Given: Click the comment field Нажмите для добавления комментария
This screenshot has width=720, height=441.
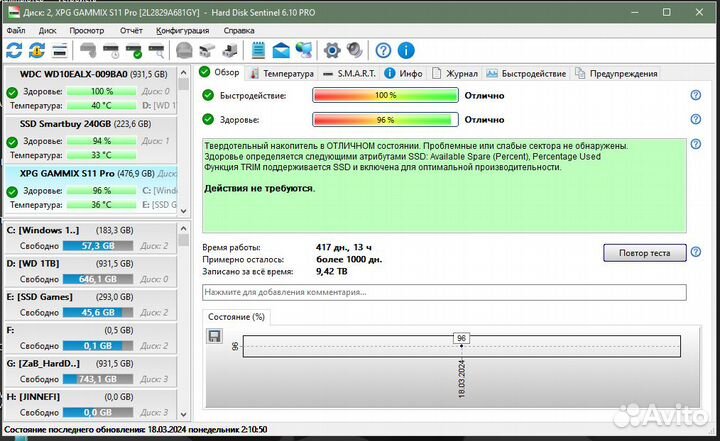Looking at the screenshot, I should pos(444,292).
